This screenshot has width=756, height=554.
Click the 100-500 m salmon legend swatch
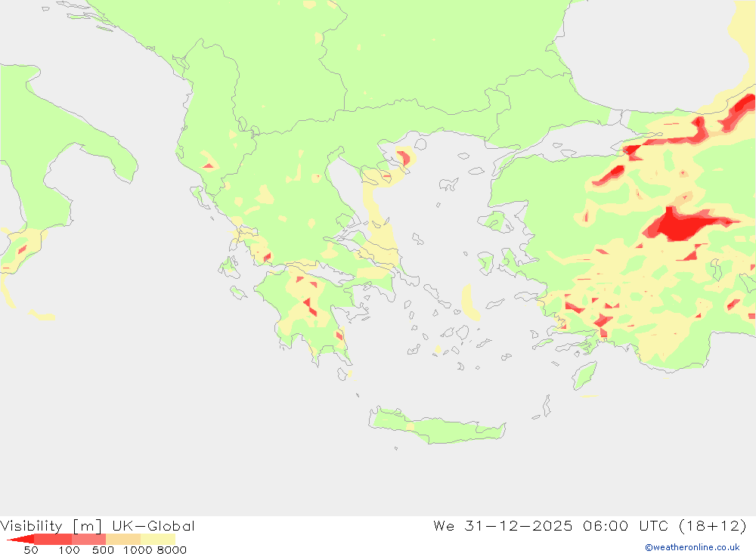point(88,539)
